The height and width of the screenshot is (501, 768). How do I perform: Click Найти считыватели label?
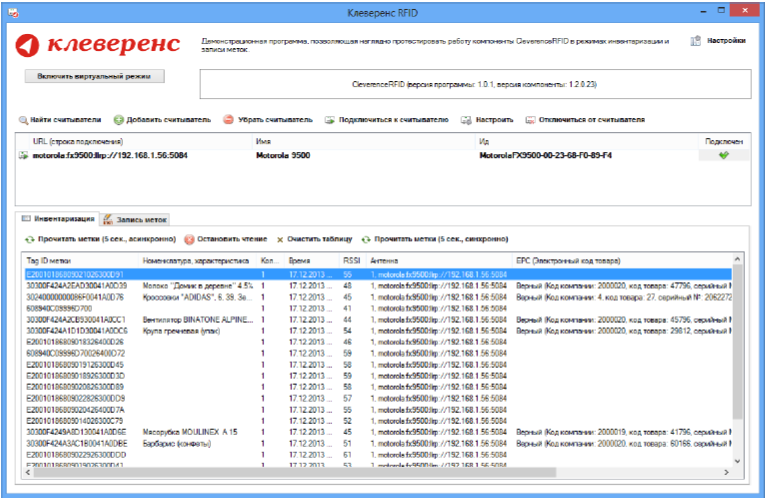click(66, 119)
